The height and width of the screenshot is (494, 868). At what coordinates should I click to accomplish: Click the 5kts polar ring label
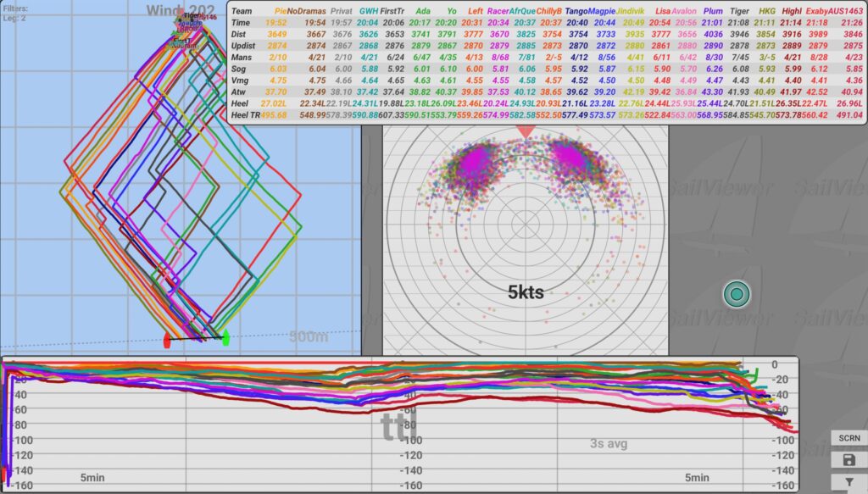point(526,292)
